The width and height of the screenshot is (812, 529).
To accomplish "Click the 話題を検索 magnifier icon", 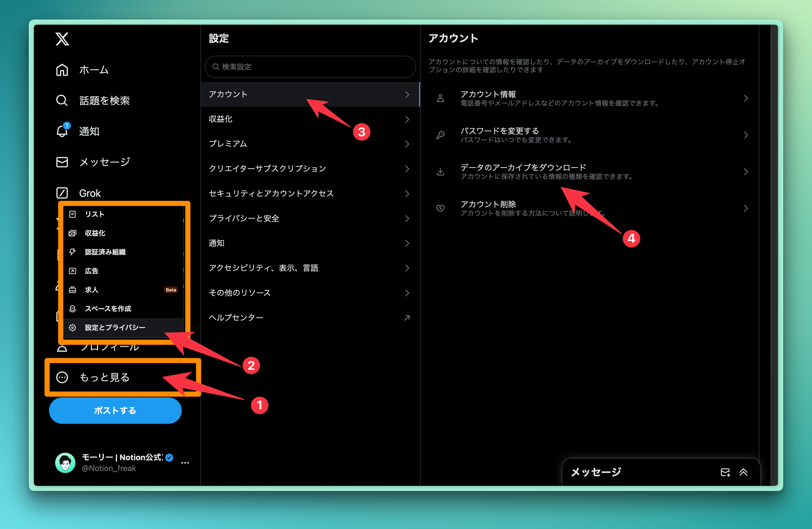I will (62, 101).
